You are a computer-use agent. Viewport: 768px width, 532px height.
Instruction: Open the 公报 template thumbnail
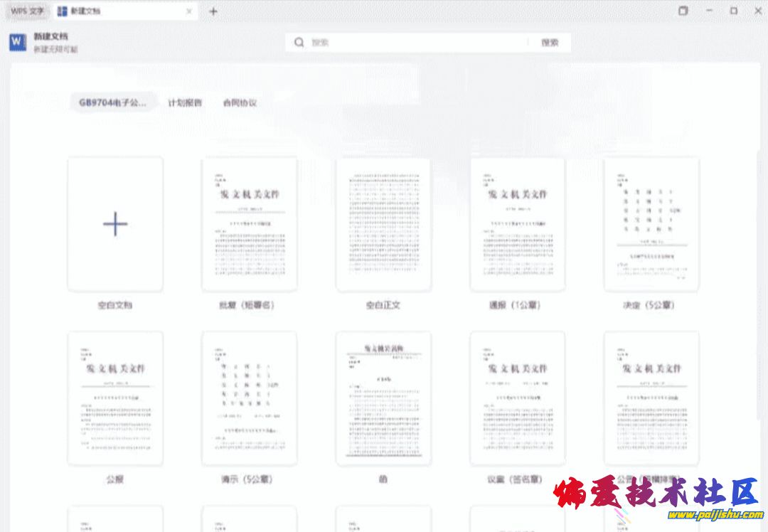[115, 398]
